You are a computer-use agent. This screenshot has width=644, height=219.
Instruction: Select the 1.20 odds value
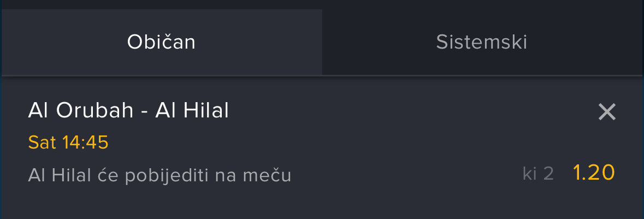click(x=594, y=173)
